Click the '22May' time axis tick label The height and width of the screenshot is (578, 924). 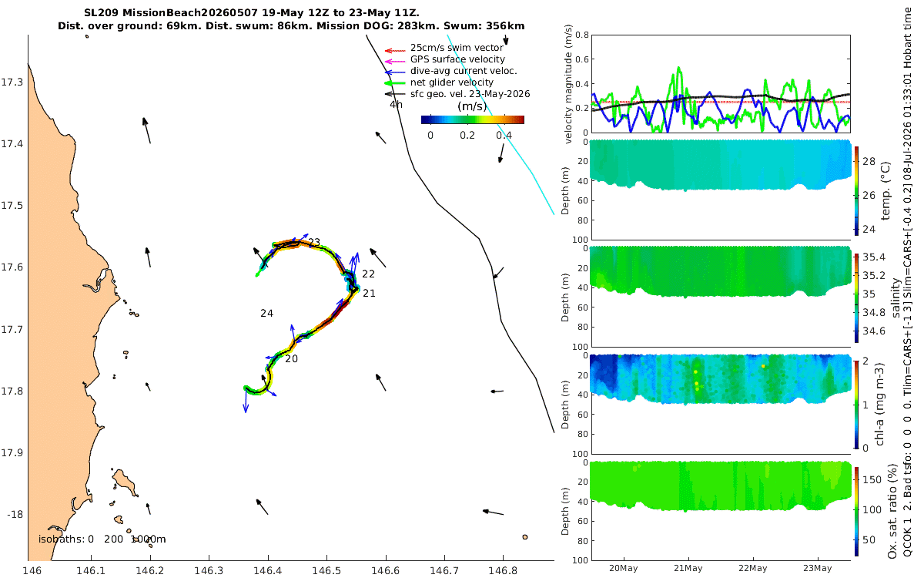tap(752, 569)
